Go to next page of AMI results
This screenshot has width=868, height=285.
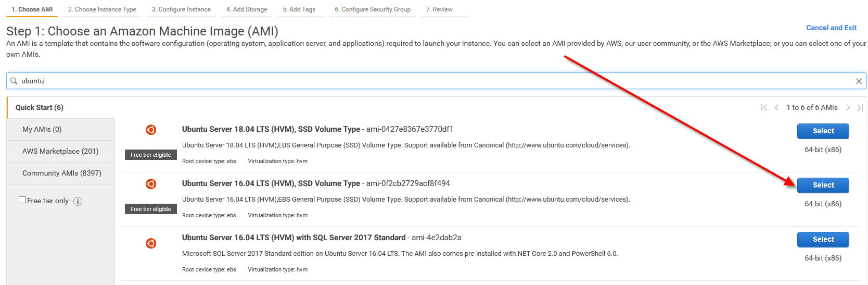pyautogui.click(x=848, y=108)
